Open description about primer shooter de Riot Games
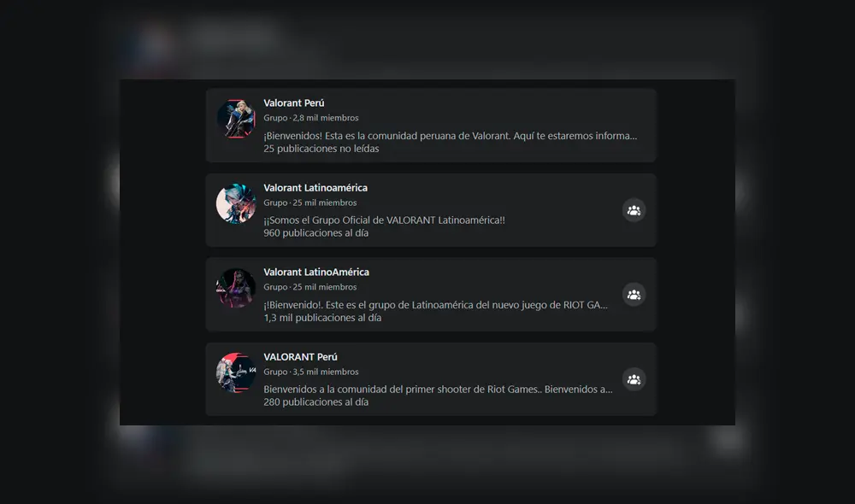Viewport: 855px width, 504px height. click(438, 389)
